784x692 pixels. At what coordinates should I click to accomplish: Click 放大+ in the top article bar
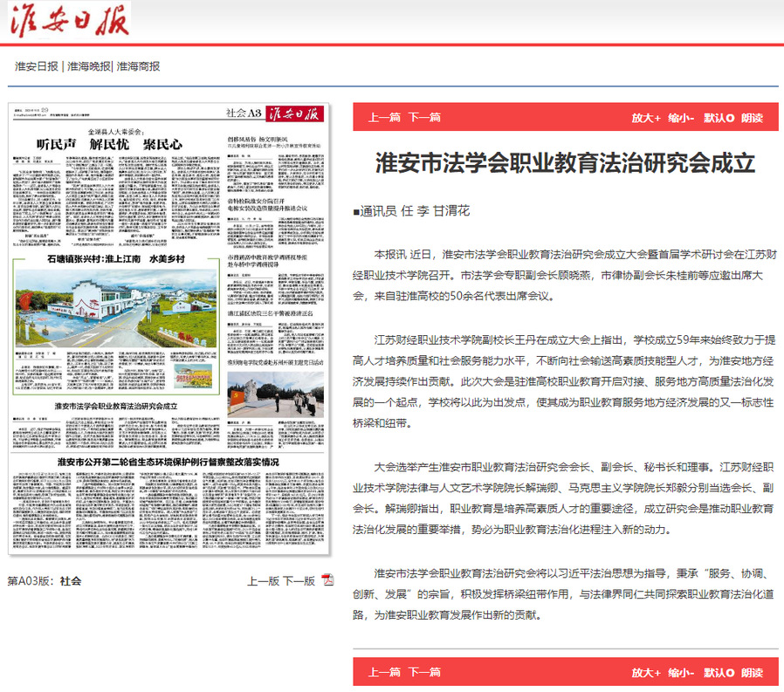[646, 118]
